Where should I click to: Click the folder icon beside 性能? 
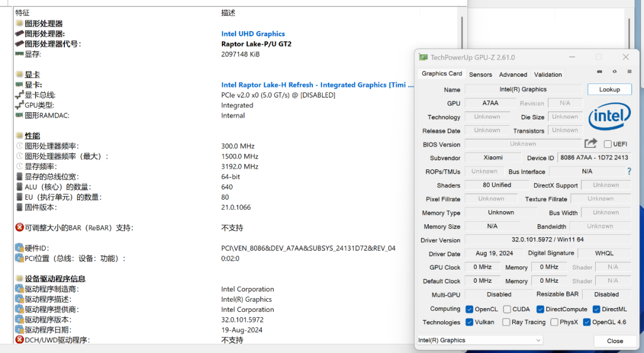[x=19, y=135]
